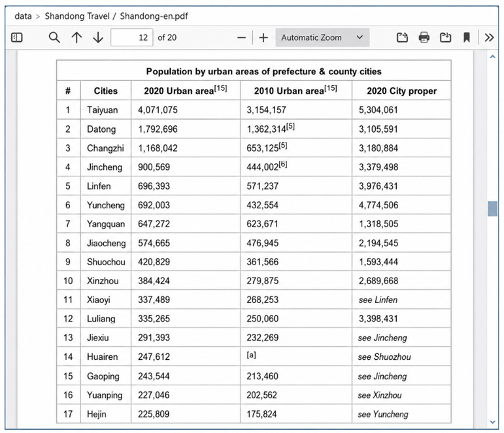Click the '2020 City proper' column header

point(402,91)
